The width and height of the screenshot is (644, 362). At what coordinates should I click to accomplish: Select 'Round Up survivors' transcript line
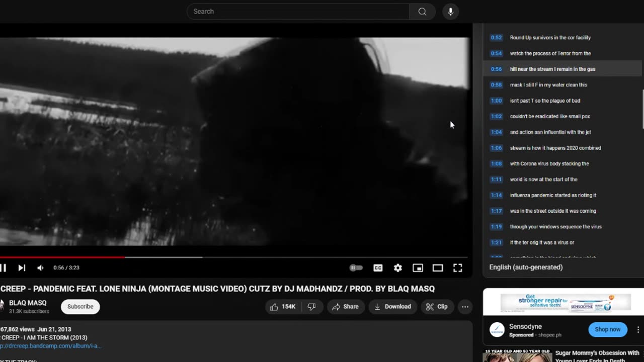pyautogui.click(x=562, y=38)
